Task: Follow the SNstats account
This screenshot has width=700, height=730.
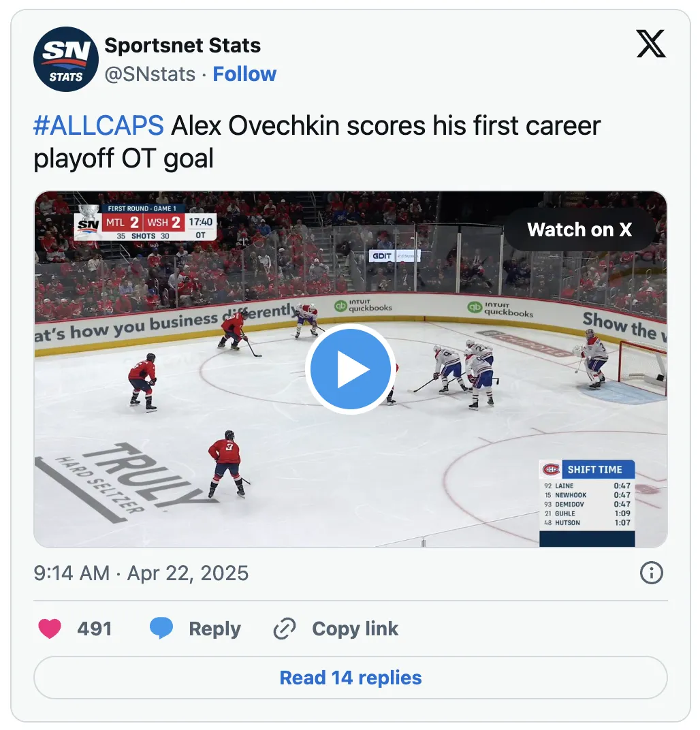Action: tap(244, 74)
